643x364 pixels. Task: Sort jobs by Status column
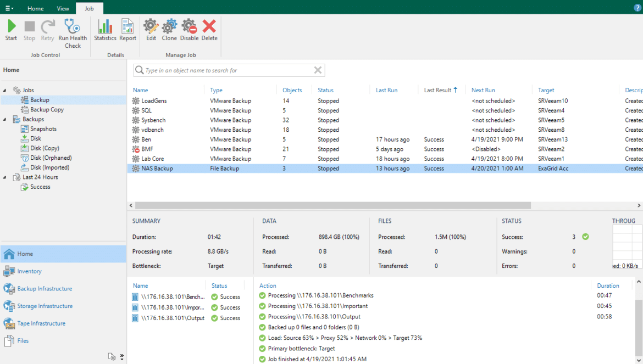click(x=325, y=90)
